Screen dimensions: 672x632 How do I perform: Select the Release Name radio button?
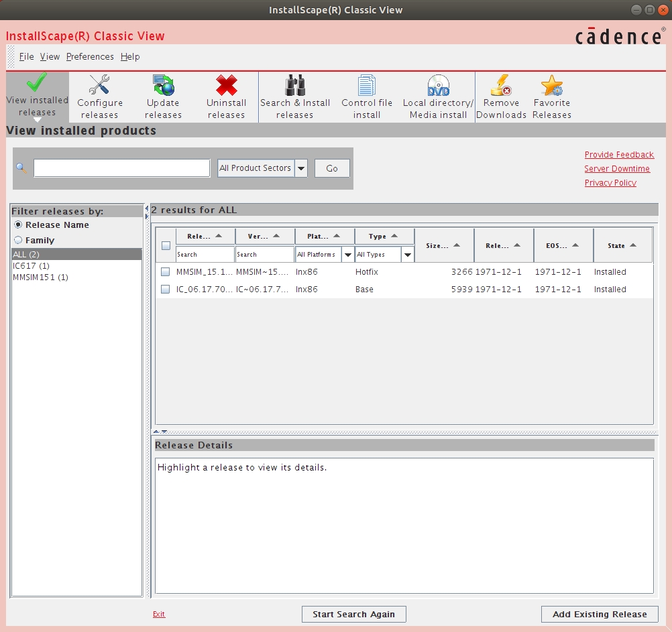pyautogui.click(x=18, y=225)
